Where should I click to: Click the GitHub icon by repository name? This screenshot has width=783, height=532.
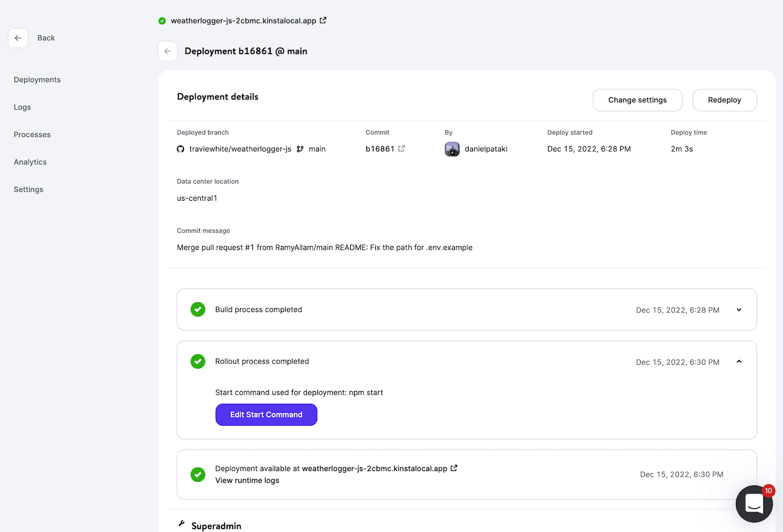tap(181, 149)
